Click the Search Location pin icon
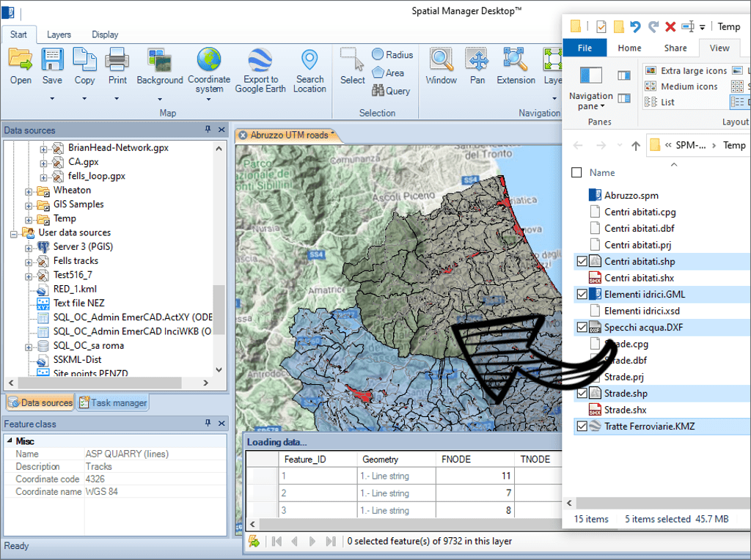This screenshot has width=751, height=560. coord(309,59)
